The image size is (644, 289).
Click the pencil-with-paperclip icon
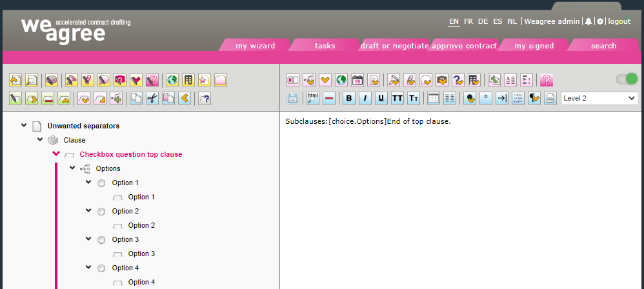coord(88,80)
